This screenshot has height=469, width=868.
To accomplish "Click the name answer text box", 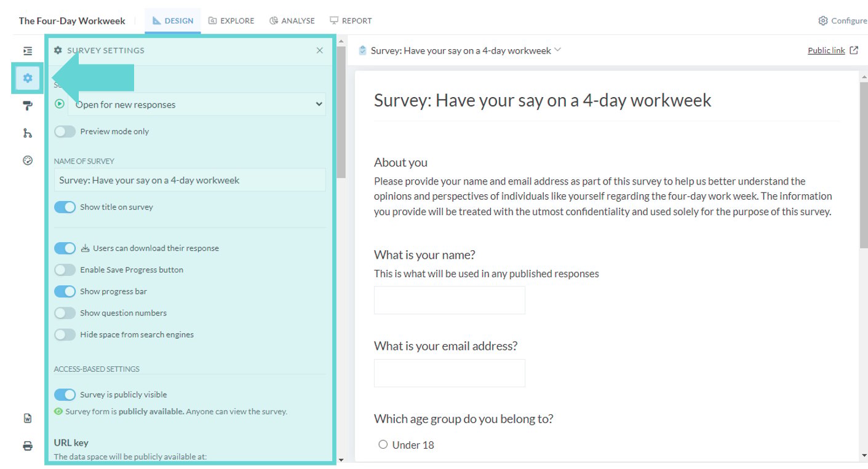I will [x=450, y=300].
